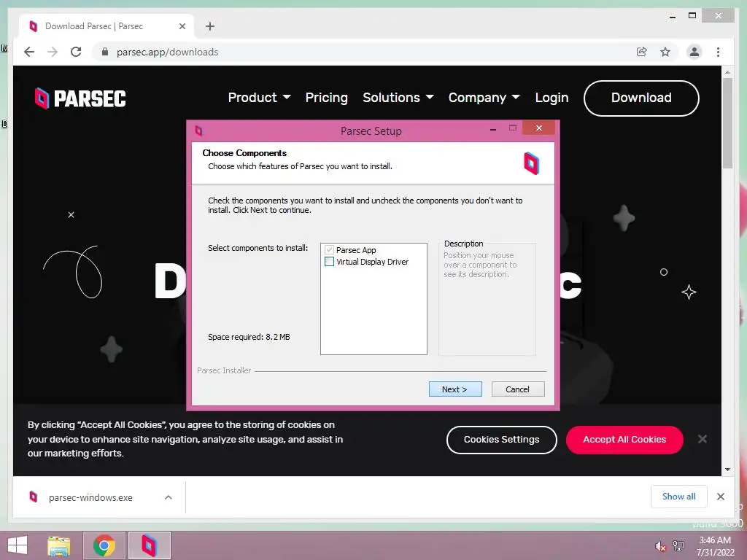
Task: Click Next in Parsec Setup
Action: pos(455,389)
